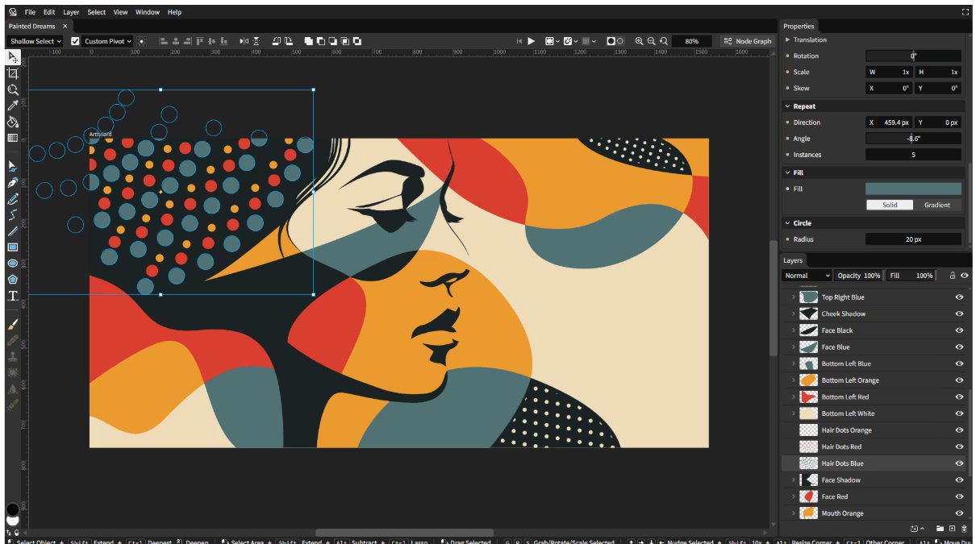
Task: Open the Help menu
Action: 174,12
